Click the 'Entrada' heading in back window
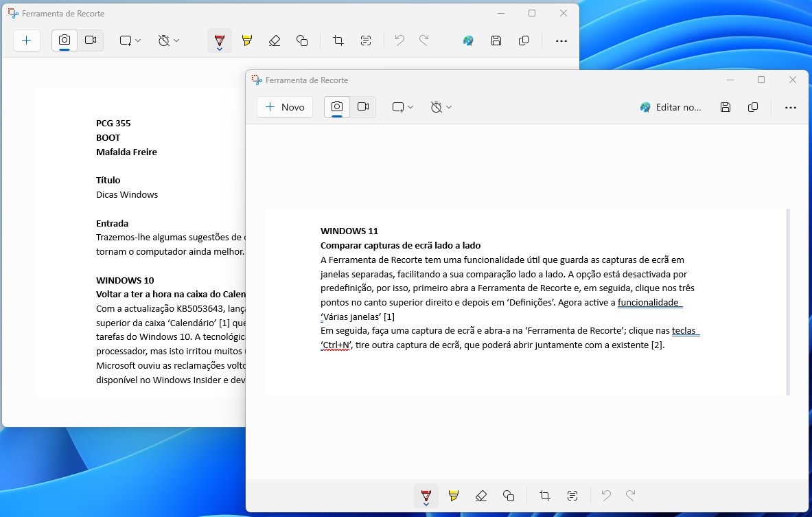Viewport: 812px width, 517px height. click(113, 224)
